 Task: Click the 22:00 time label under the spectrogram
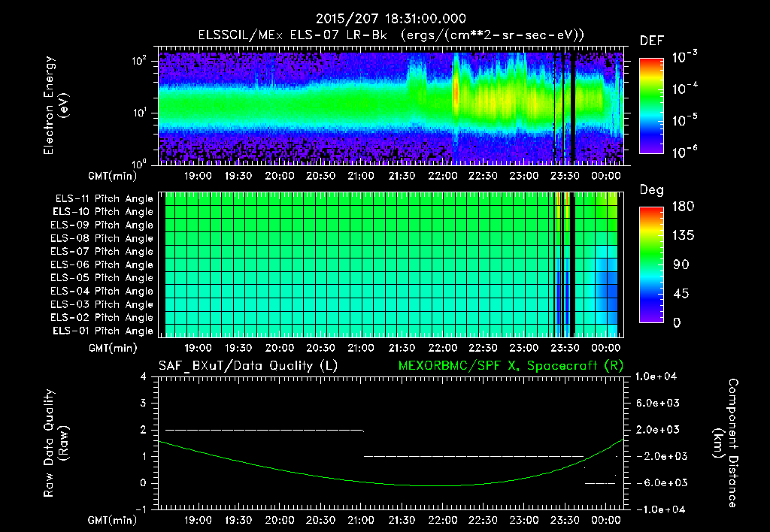click(442, 176)
